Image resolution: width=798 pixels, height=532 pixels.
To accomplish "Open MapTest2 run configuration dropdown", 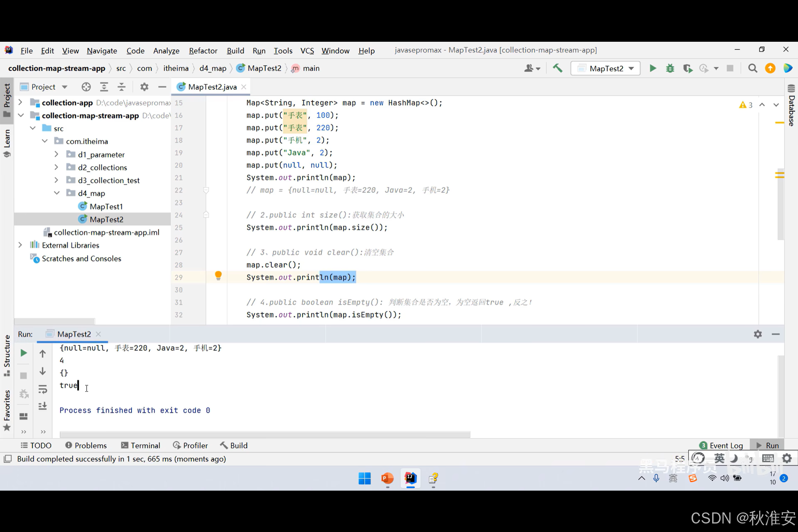I will pyautogui.click(x=606, y=68).
